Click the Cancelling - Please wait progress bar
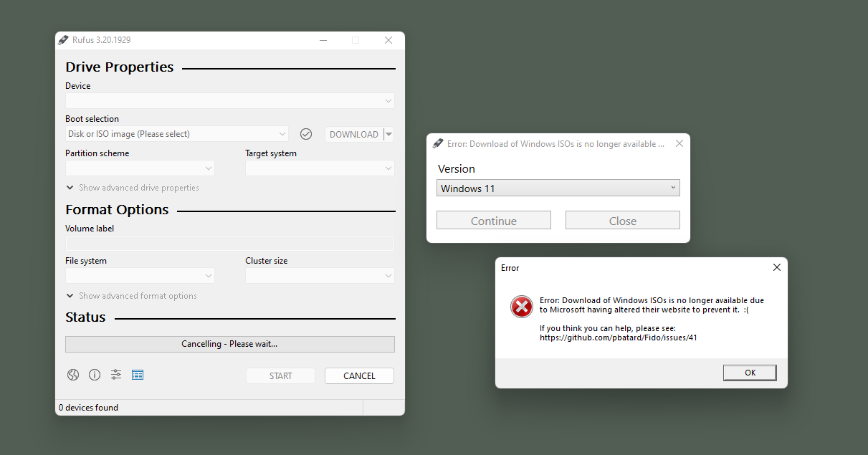Image resolution: width=868 pixels, height=455 pixels. pyautogui.click(x=230, y=344)
